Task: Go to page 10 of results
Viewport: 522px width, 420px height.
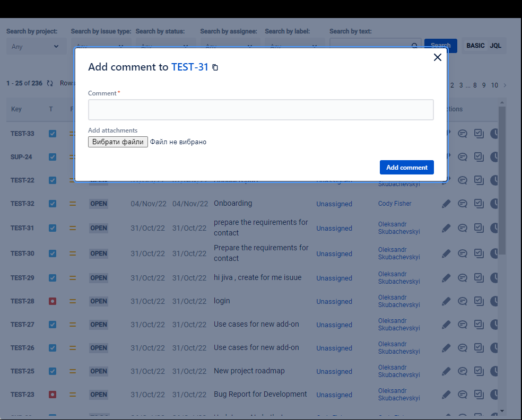Action: click(x=494, y=85)
